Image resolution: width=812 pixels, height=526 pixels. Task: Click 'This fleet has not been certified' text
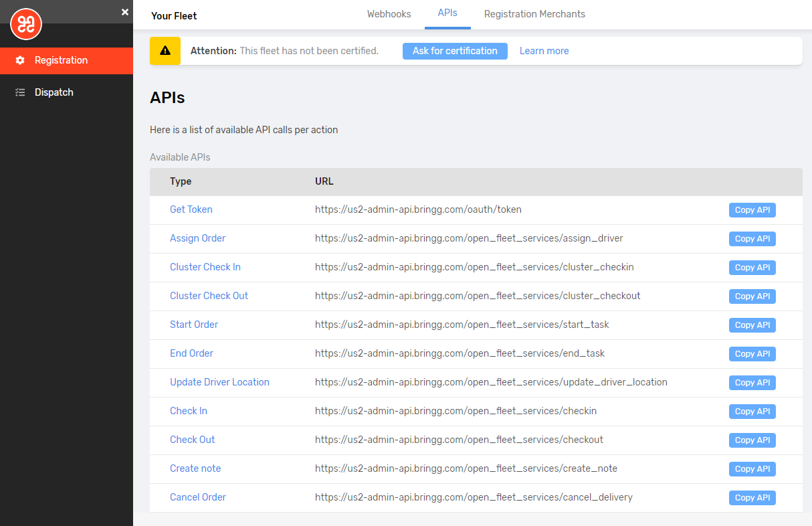(x=309, y=51)
